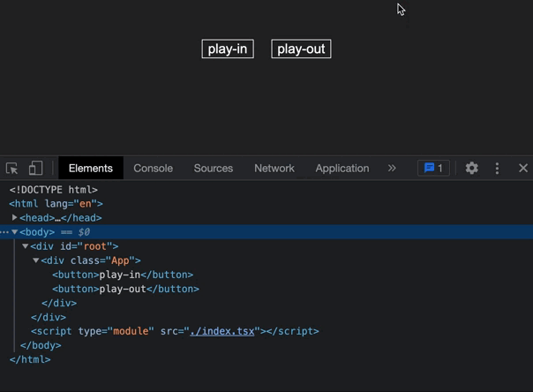Expand the head element node
Image resolution: width=533 pixels, height=392 pixels.
coord(14,217)
